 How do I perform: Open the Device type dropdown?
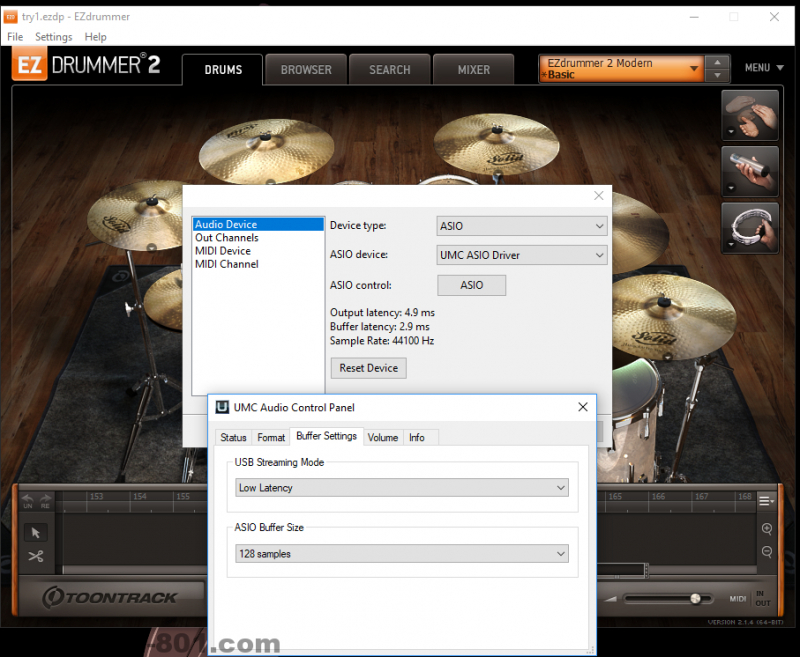click(x=522, y=226)
